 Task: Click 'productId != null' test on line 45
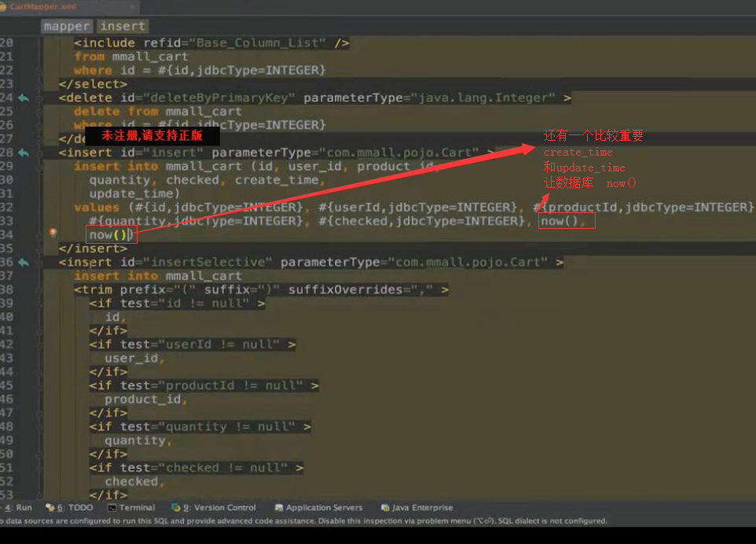tap(230, 386)
